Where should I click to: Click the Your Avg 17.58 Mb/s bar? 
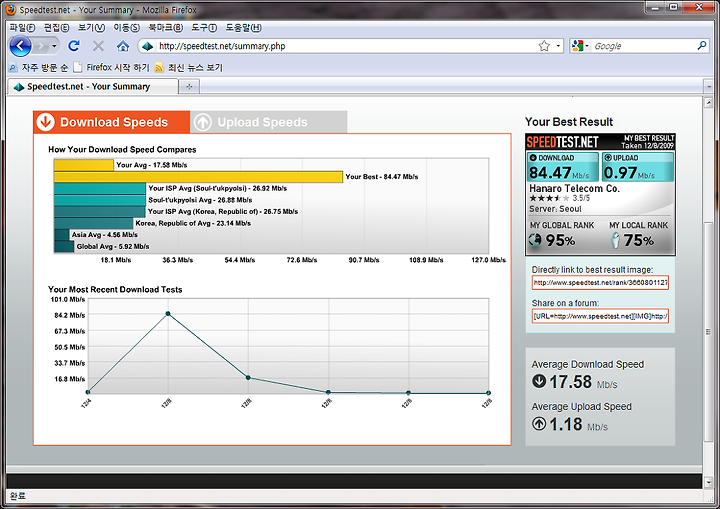(84, 165)
